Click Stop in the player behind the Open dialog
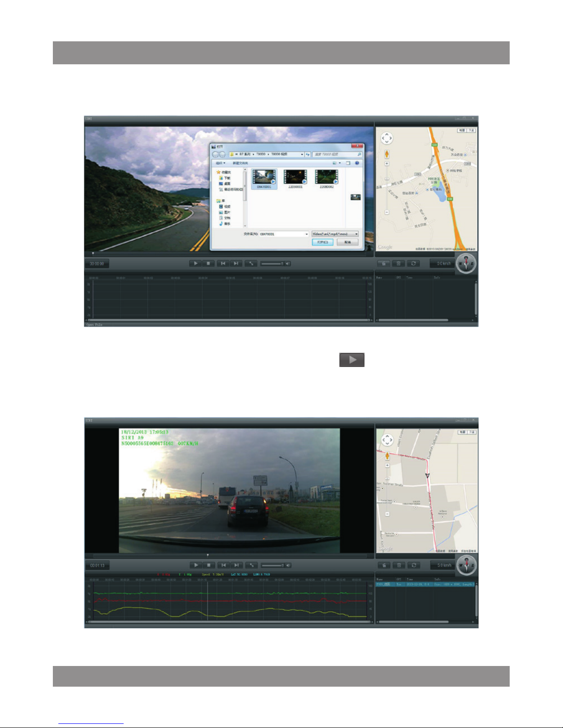Viewport: 563px width, 728px height. tap(208, 264)
